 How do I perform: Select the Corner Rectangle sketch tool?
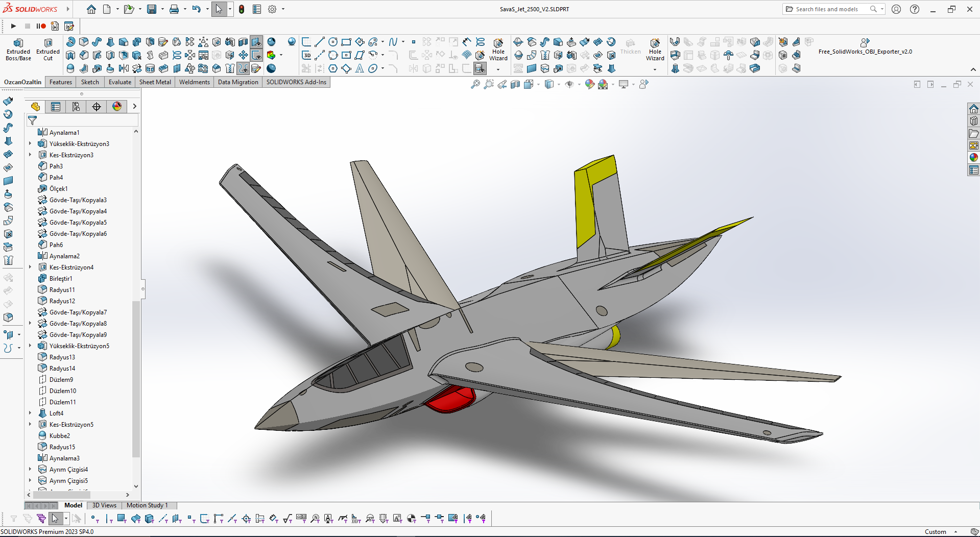click(346, 42)
